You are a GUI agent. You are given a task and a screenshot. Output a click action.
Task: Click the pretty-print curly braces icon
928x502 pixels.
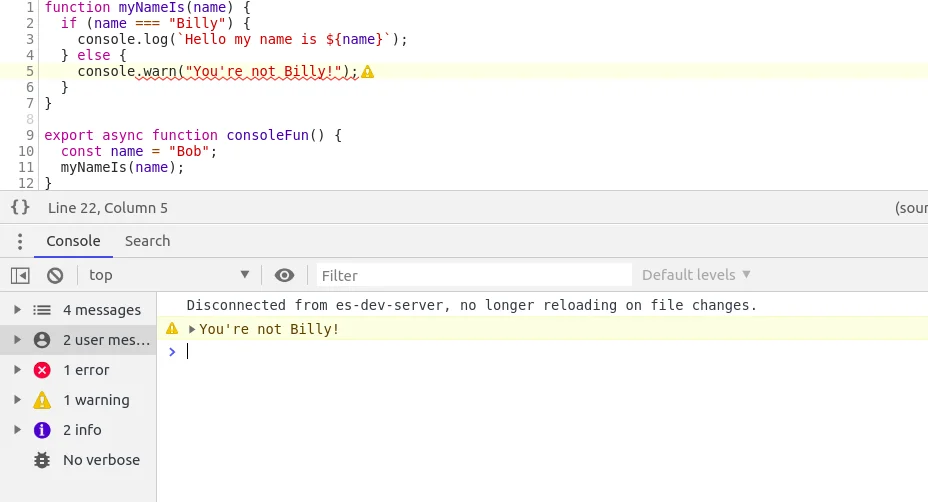tap(20, 208)
